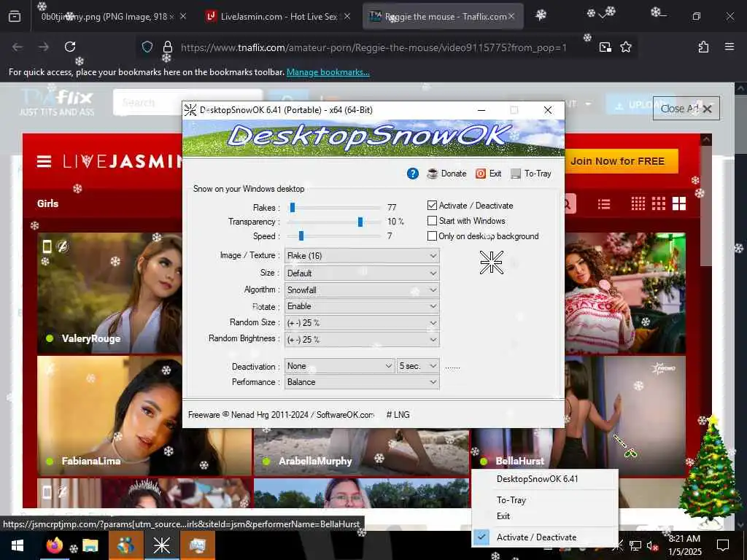Click the browser forward arrow
747x560 pixels.
click(43, 47)
